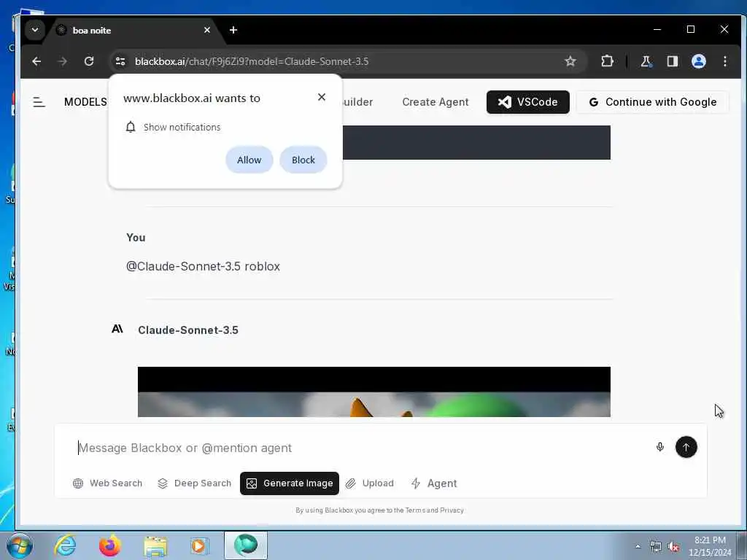Launch Firefox from taskbar

[x=110, y=545]
